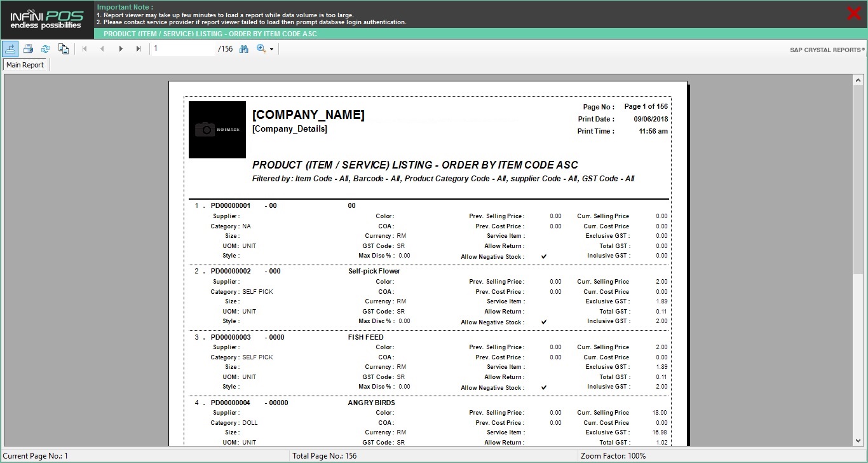This screenshot has height=463, width=868.
Task: Click the vertical scrollbar up arrow
Action: [858, 80]
